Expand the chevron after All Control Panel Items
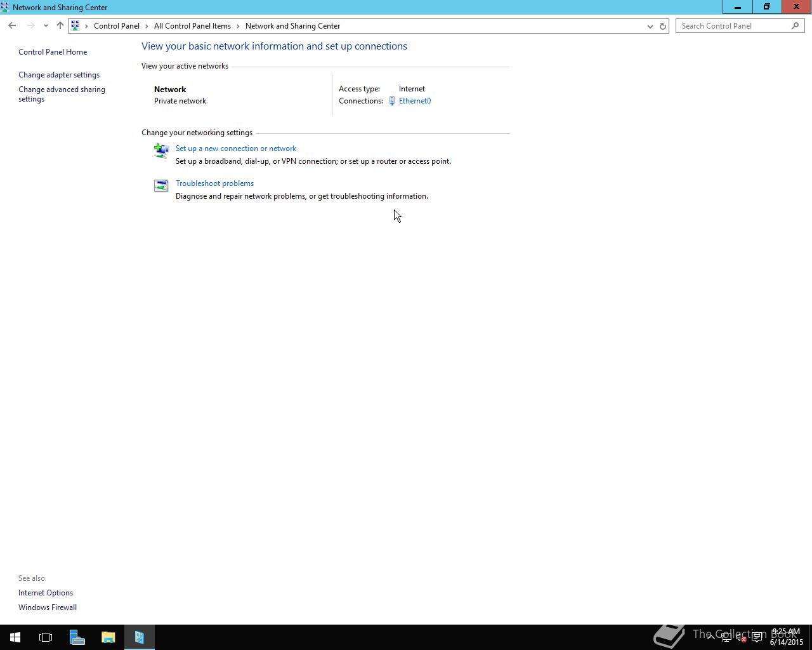812x650 pixels. point(239,26)
